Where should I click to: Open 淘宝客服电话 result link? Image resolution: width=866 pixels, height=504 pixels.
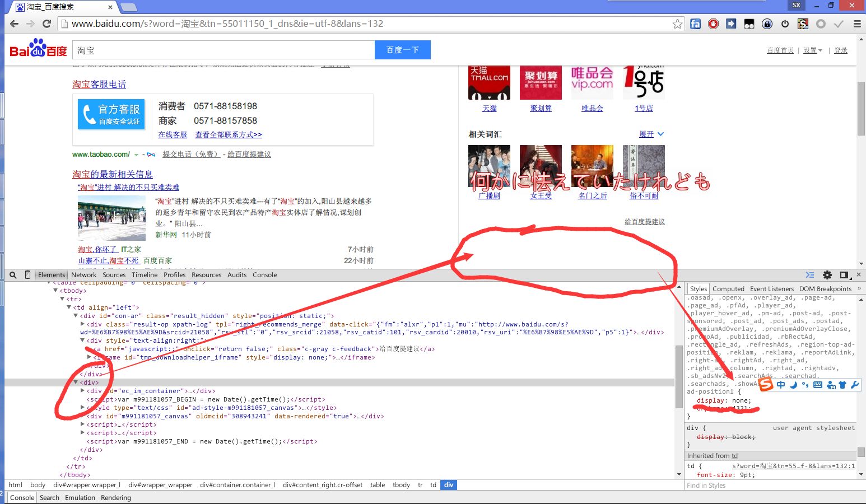99,84
